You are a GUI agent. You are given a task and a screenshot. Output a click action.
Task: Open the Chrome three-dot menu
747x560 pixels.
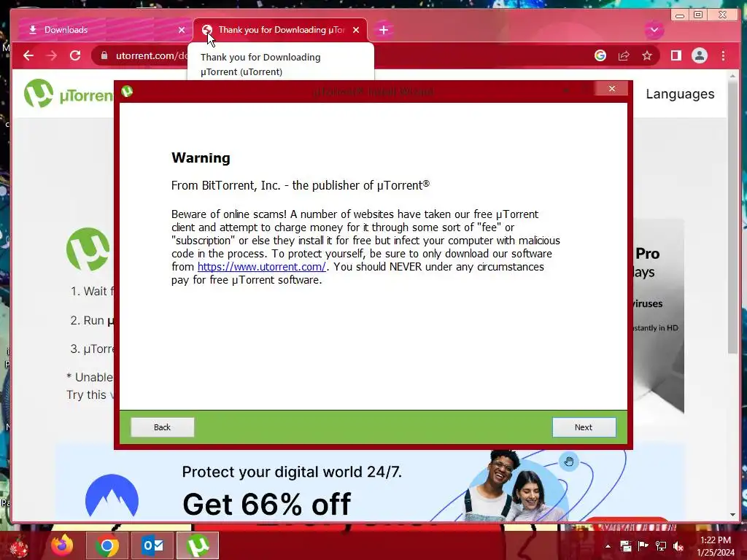tap(723, 55)
